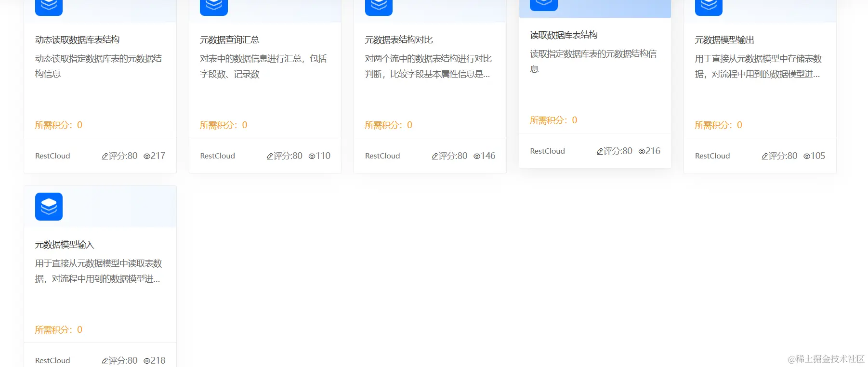Click the eye view icon next to 110
Viewport: 868px width, 367px height.
pyautogui.click(x=312, y=157)
